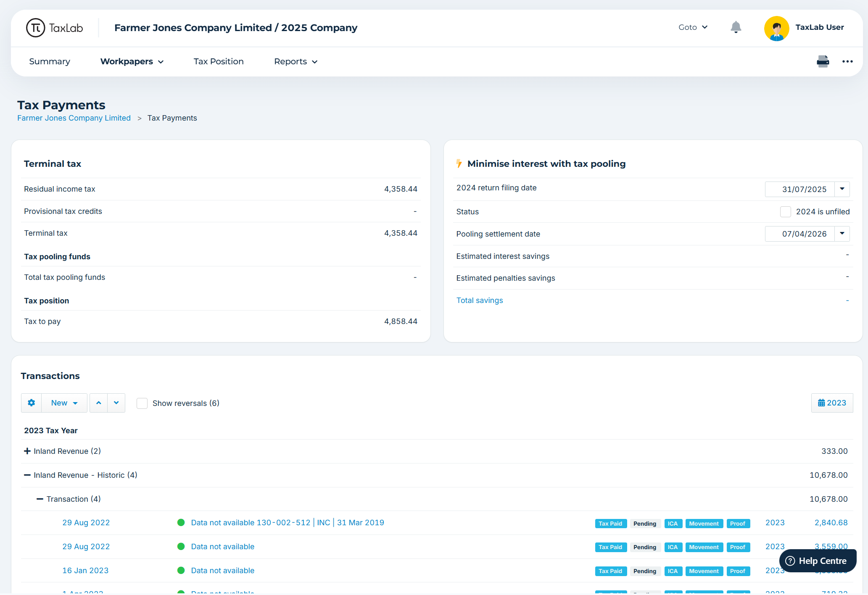868x595 pixels.
Task: Click the move down arrow button
Action: (x=116, y=403)
